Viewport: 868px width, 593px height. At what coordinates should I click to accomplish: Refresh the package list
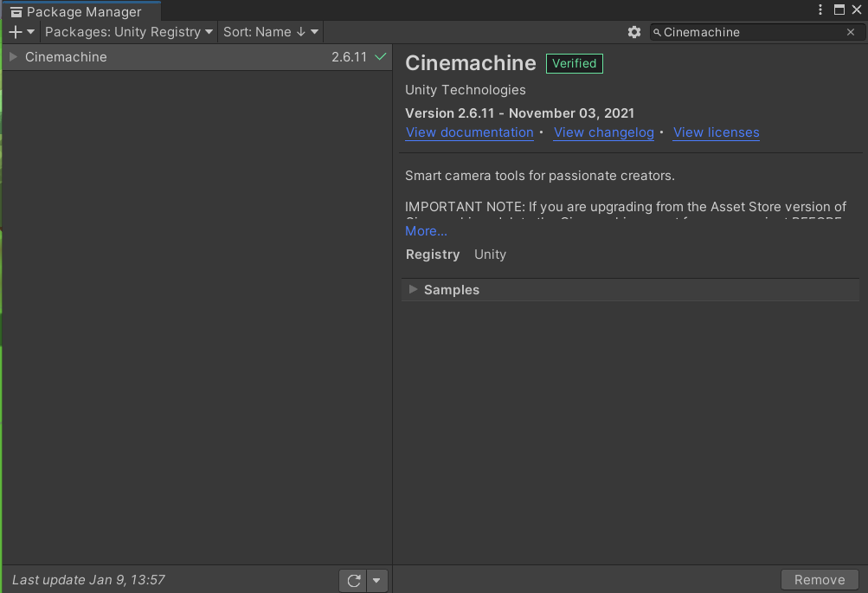tap(353, 580)
